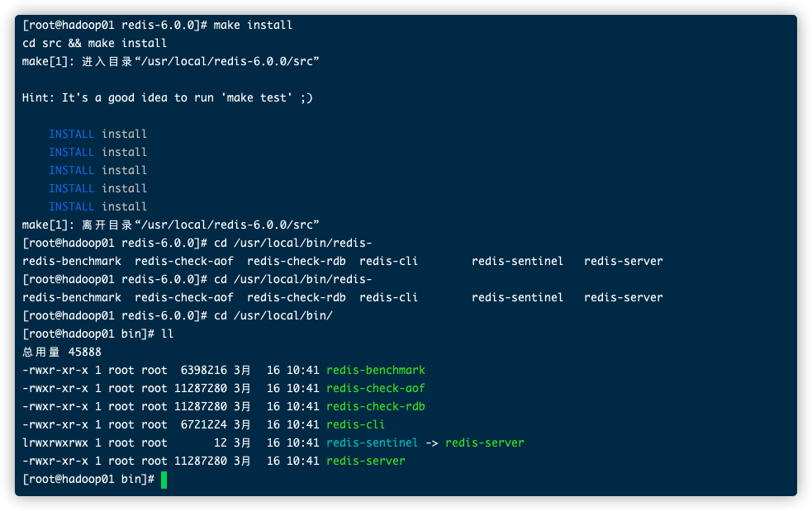
Task: Click the 'cd src && make install' line
Action: click(x=94, y=43)
